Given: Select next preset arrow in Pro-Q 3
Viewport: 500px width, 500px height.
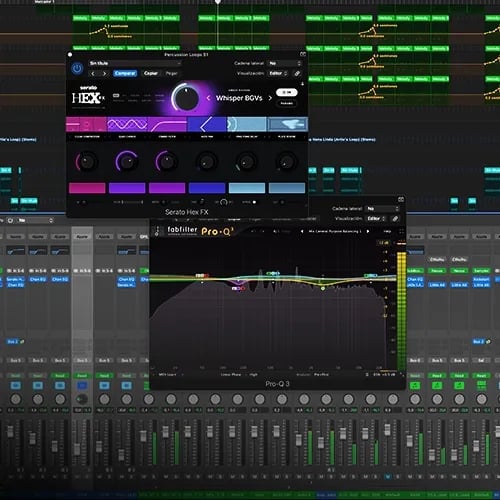Looking at the screenshot, I should (x=368, y=231).
